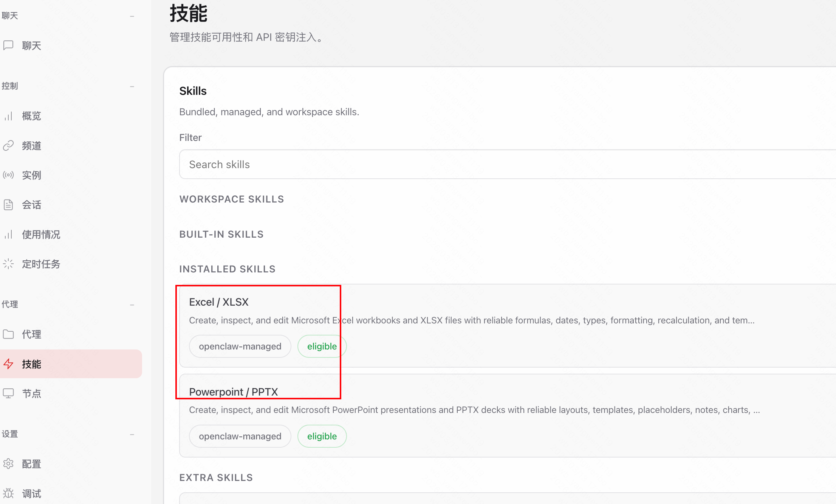Click openclaw-managed tag under Excel / XLSX
Image resolution: width=836 pixels, height=504 pixels.
click(240, 346)
